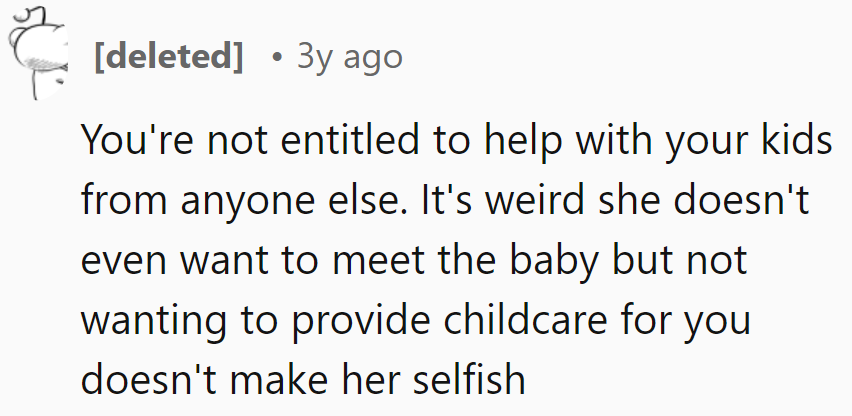
Task: Open the [deleted] user profile name
Action: pyautogui.click(x=169, y=57)
